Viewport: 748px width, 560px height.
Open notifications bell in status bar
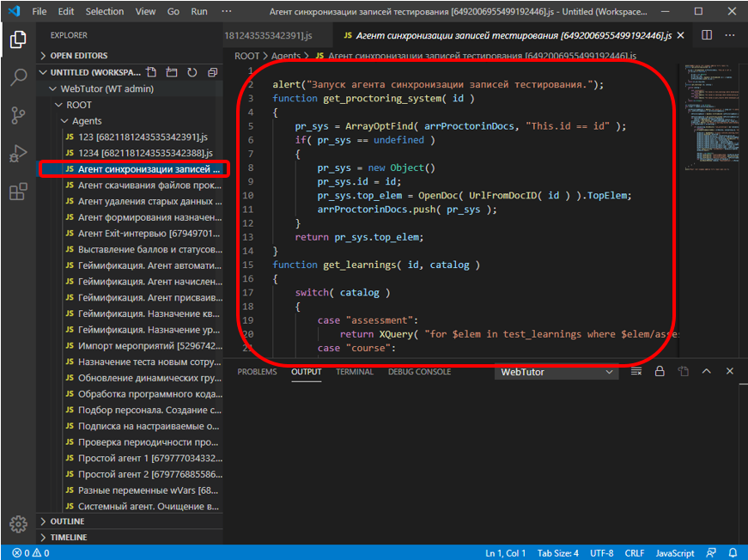pos(733,553)
